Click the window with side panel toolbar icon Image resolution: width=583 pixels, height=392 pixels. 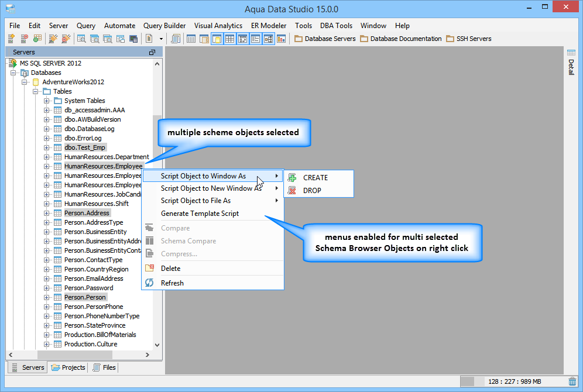[204, 38]
